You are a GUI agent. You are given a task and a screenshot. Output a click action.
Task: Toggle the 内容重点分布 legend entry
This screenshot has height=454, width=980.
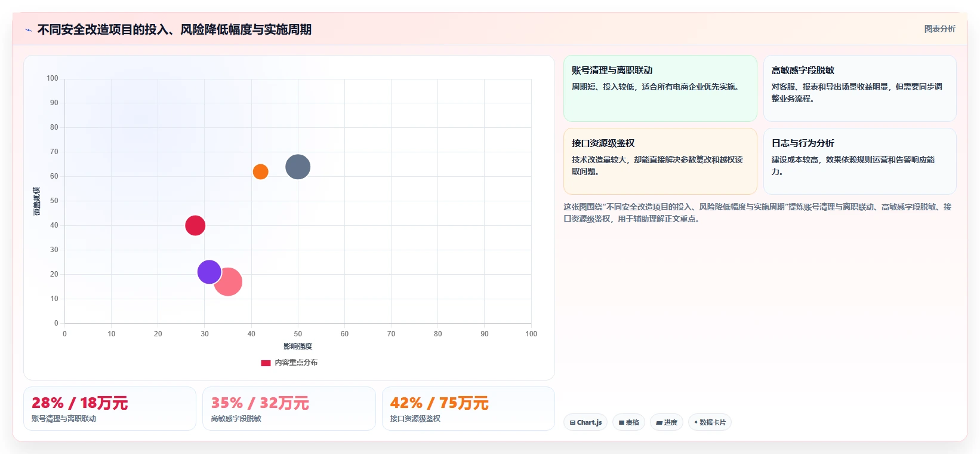pos(289,363)
